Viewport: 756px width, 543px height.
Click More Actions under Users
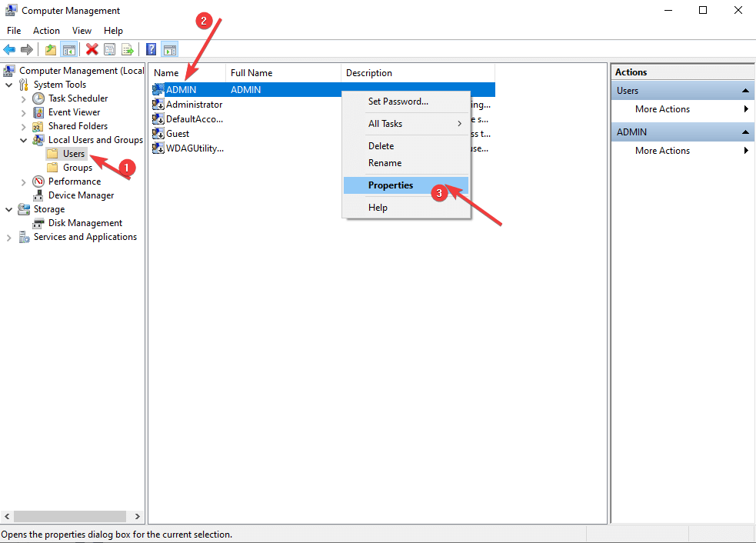662,108
